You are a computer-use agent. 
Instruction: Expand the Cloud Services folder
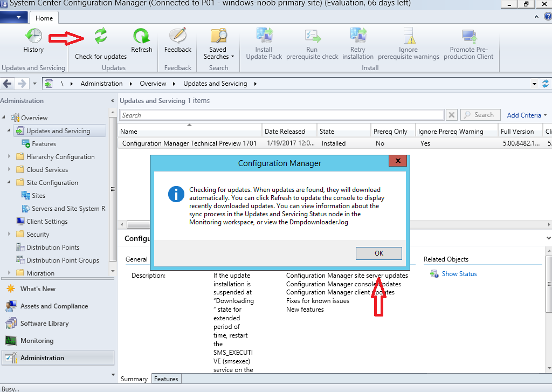point(9,169)
